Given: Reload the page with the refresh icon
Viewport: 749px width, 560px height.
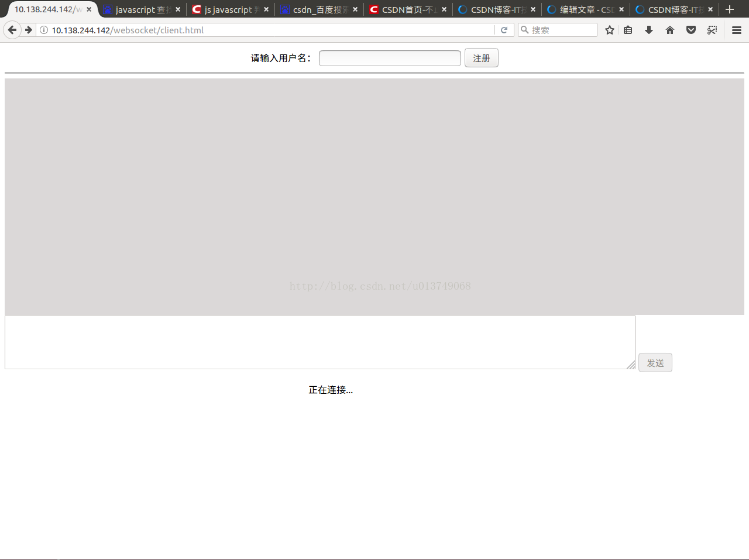Looking at the screenshot, I should coord(504,30).
